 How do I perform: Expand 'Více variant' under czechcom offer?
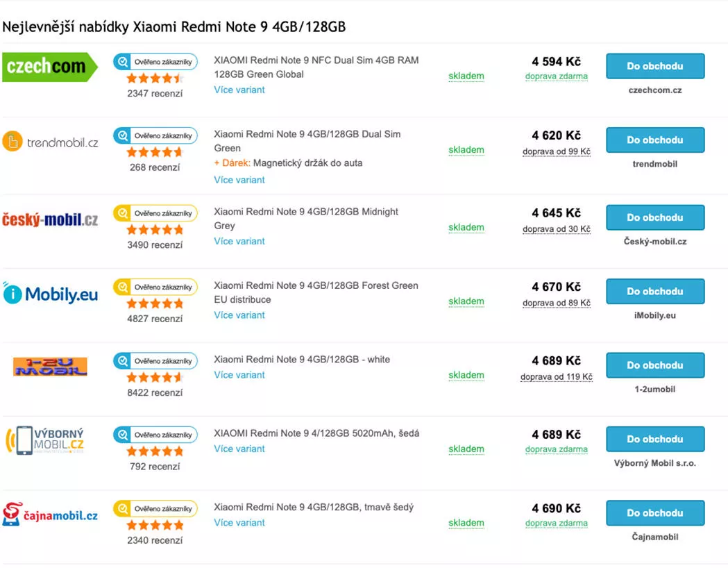(x=239, y=90)
